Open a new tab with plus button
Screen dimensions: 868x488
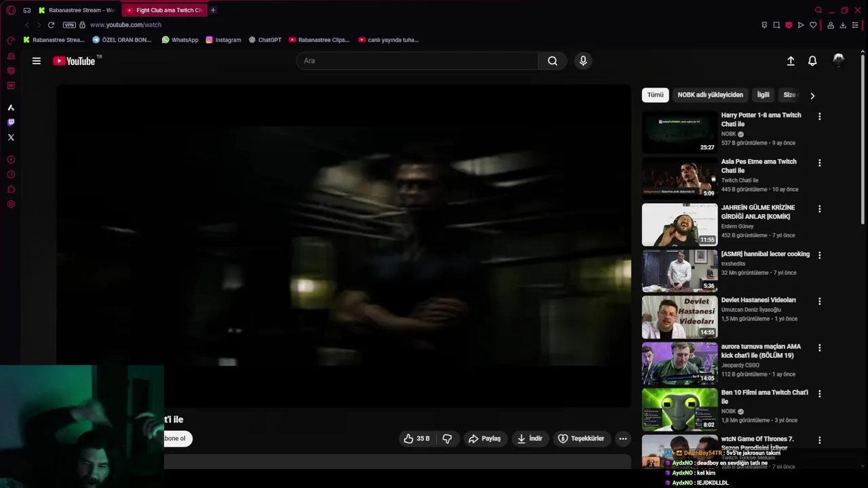(213, 10)
